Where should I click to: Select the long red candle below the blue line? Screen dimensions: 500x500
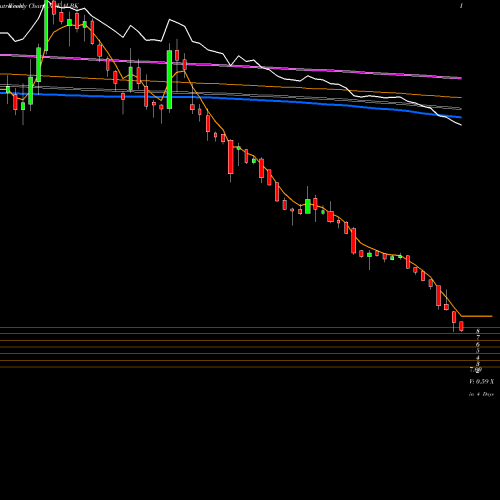click(231, 157)
